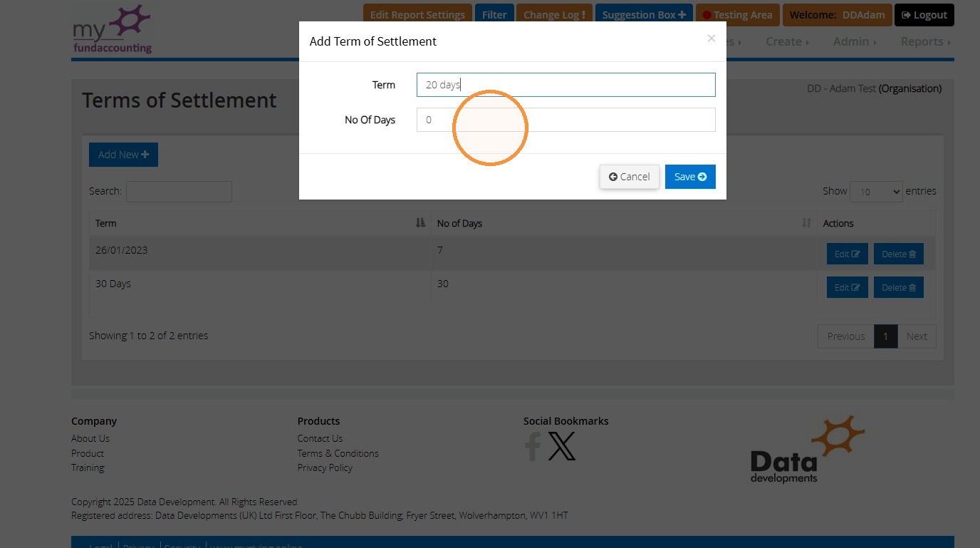This screenshot has height=548, width=980.
Task: Delete the 30 Days term row
Action: (899, 287)
